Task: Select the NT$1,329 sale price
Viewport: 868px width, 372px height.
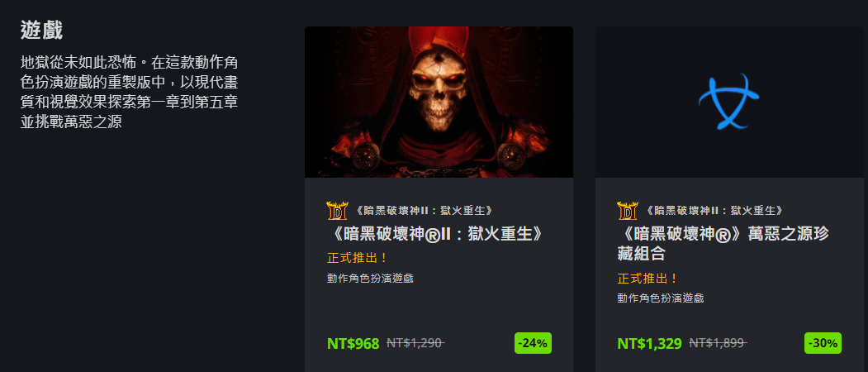Action: coord(649,344)
